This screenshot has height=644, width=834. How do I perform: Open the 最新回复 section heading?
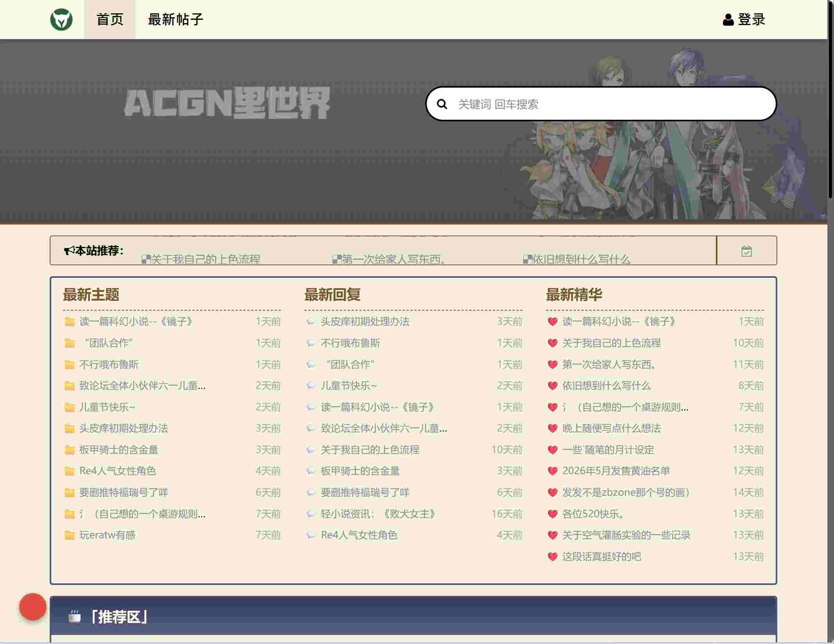tap(333, 295)
